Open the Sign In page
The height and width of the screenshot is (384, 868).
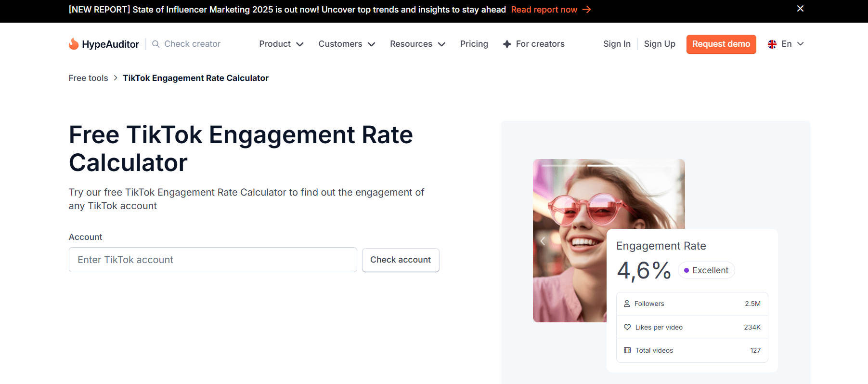pos(617,44)
